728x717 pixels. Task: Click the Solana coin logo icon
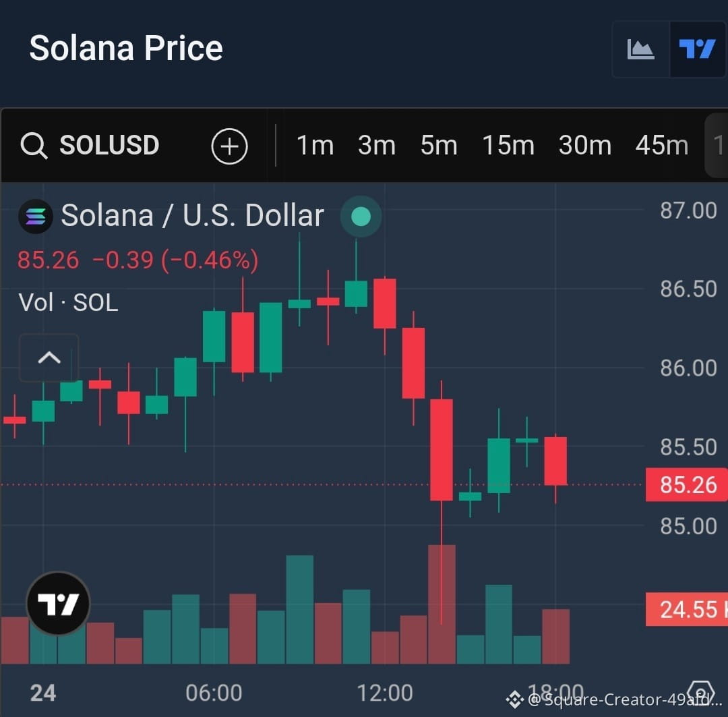[35, 216]
